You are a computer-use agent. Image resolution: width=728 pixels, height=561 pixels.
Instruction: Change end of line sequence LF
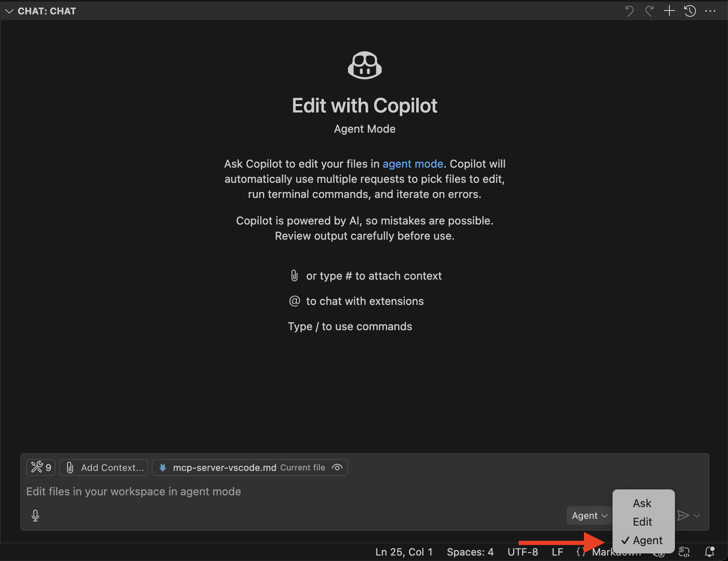557,552
